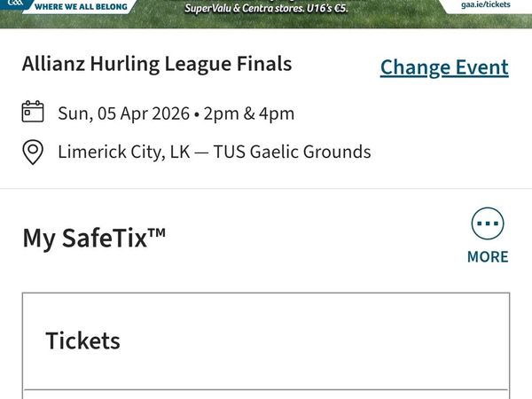532x399 pixels.
Task: Click the 'Where We All Belong' banner
Action: pos(80,6)
